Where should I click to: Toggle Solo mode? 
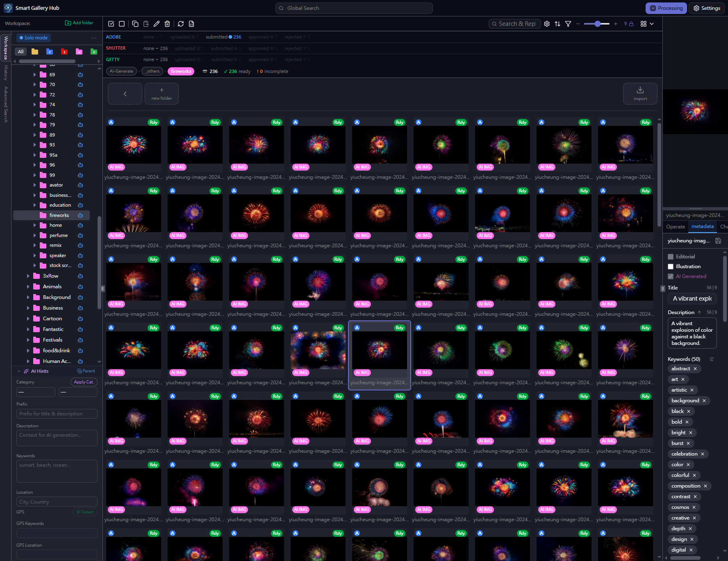[x=34, y=38]
